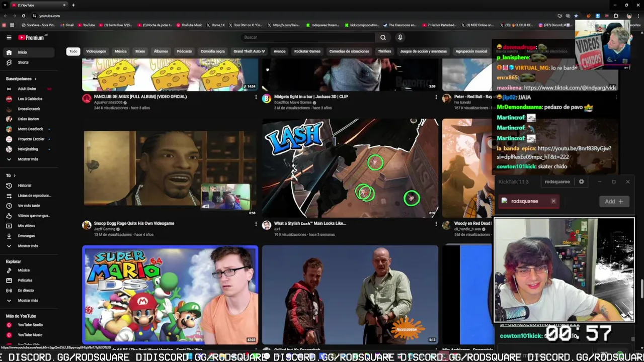This screenshot has width=644, height=362.
Task: Open options for Snoop Dogg video
Action: [256, 224]
